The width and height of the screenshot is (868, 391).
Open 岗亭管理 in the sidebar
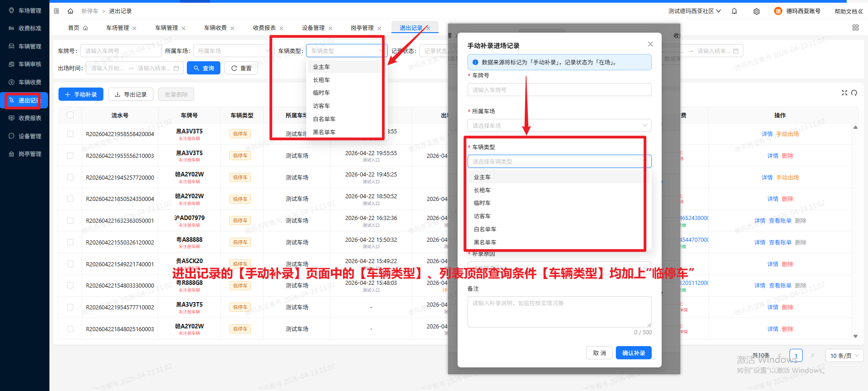(x=25, y=154)
